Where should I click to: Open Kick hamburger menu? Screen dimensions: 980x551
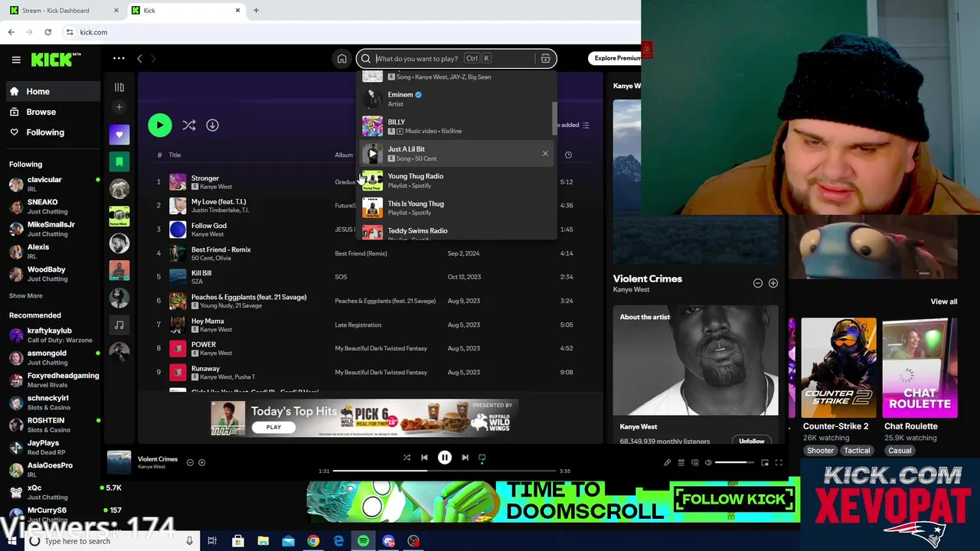coord(16,59)
